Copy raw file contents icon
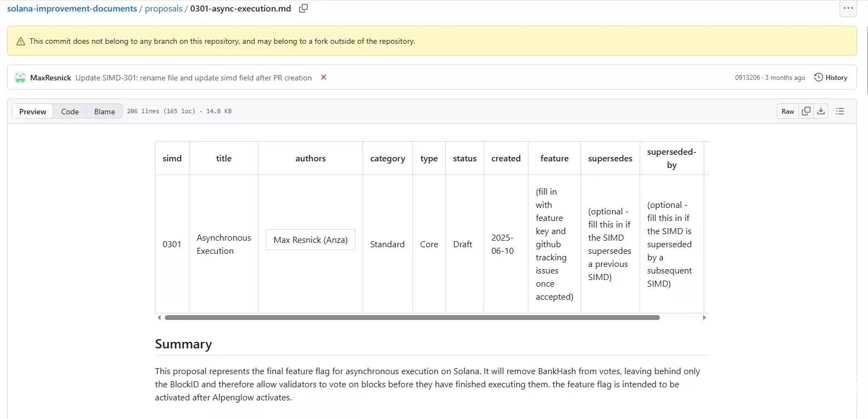868x419 pixels. (x=806, y=111)
